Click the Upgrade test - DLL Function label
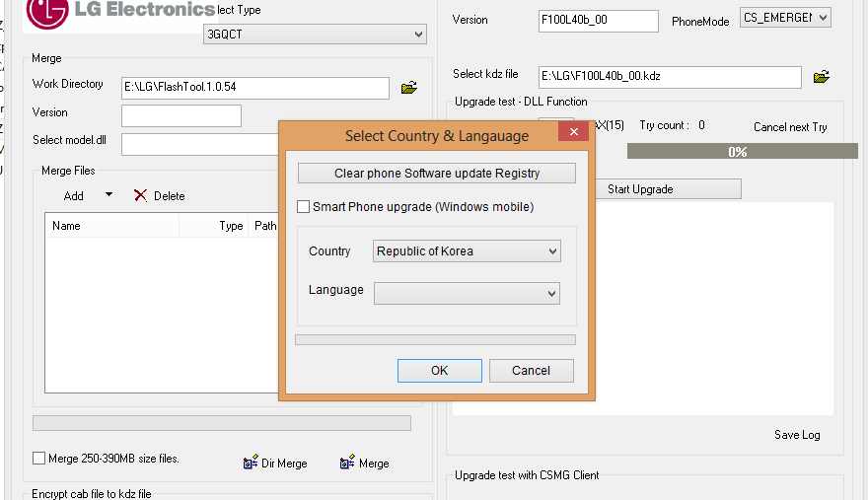The image size is (868, 500). click(521, 102)
